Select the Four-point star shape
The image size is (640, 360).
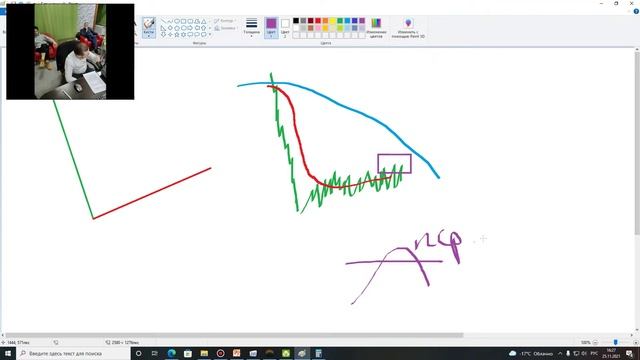[170, 35]
